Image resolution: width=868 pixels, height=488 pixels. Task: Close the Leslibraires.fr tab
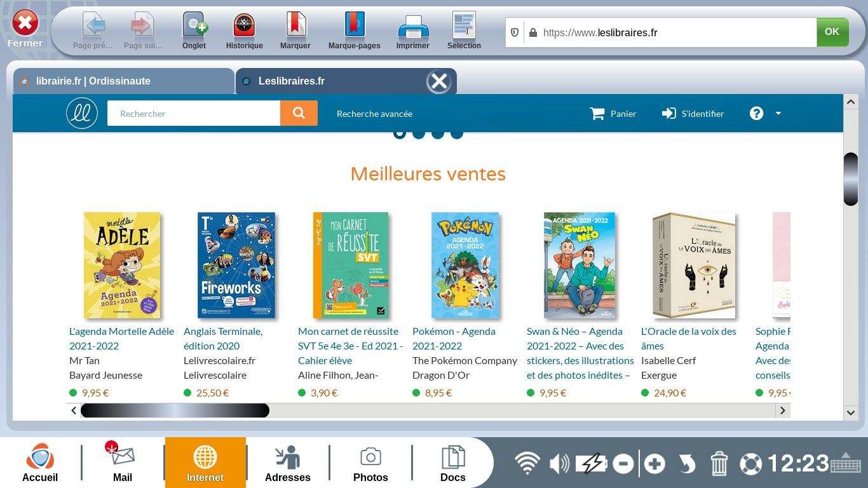439,81
